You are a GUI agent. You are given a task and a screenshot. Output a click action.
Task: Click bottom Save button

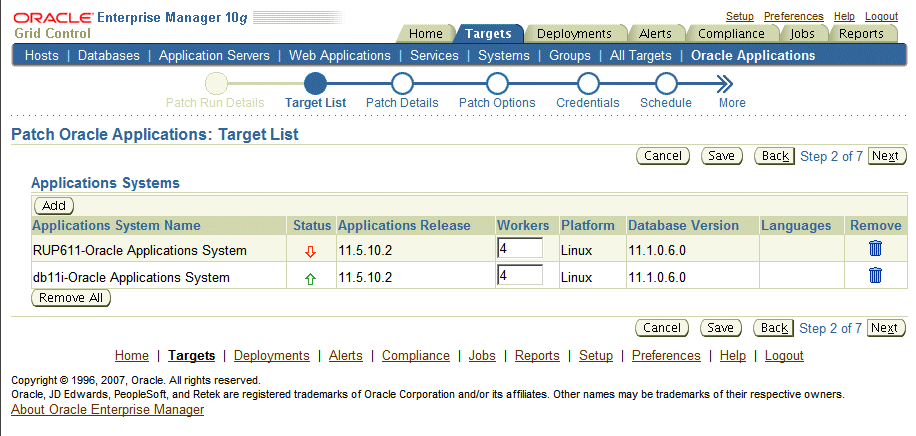(720, 328)
